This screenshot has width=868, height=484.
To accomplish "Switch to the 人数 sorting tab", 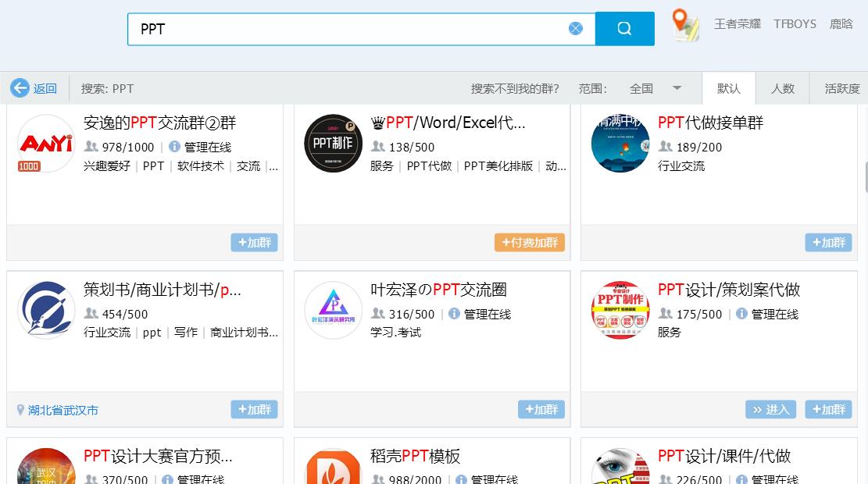I will tap(782, 88).
